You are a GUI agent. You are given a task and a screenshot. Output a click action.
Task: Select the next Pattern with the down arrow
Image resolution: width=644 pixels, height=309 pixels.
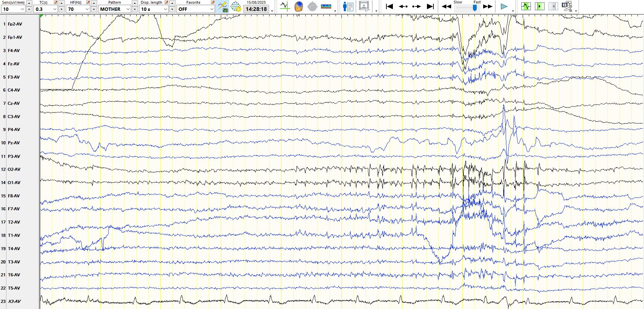pyautogui.click(x=135, y=10)
